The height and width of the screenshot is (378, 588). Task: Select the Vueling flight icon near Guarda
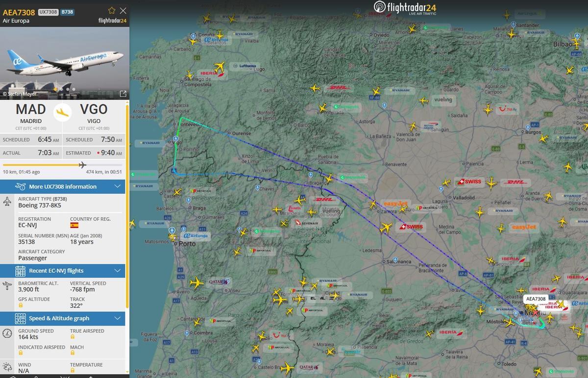click(423, 101)
